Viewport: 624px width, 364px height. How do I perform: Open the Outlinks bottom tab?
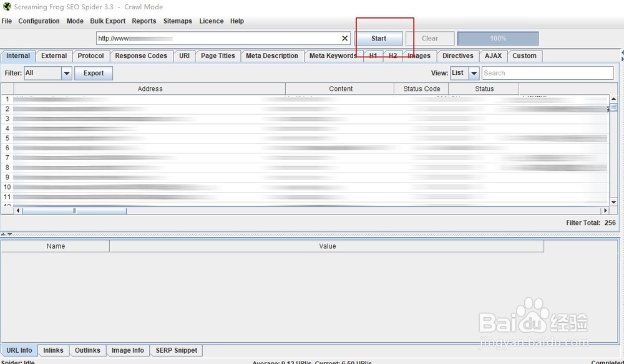(87, 350)
